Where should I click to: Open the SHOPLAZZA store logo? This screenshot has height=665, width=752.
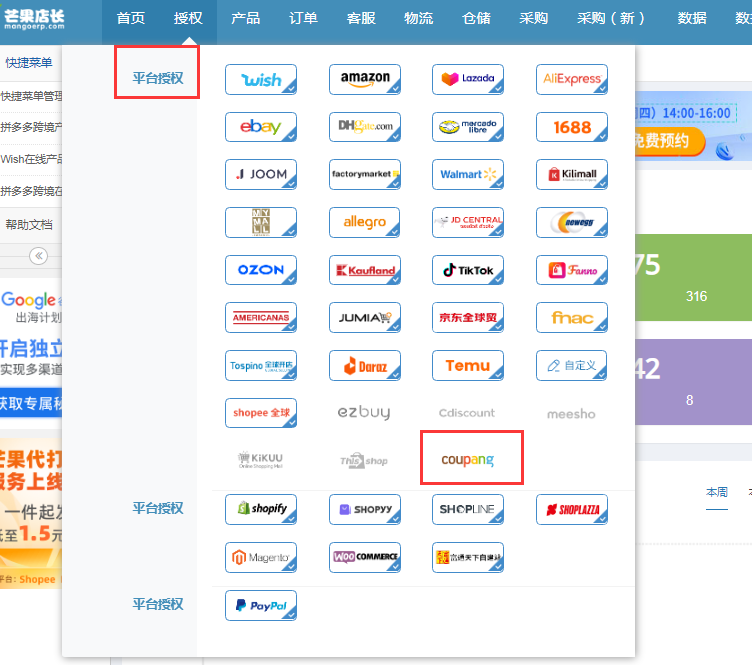click(x=572, y=509)
